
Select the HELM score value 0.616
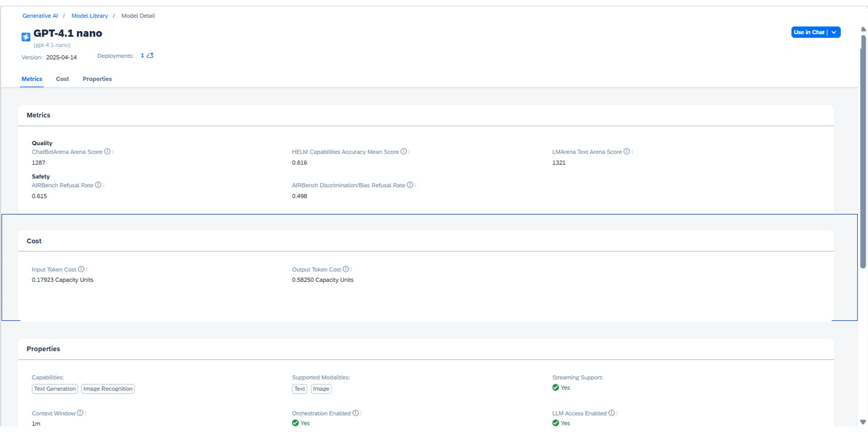click(x=299, y=163)
